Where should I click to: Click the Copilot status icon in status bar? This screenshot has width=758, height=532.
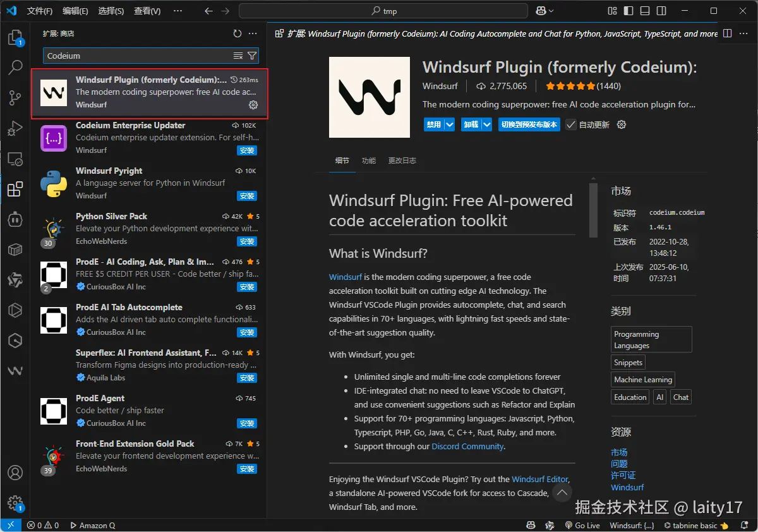pos(531,525)
